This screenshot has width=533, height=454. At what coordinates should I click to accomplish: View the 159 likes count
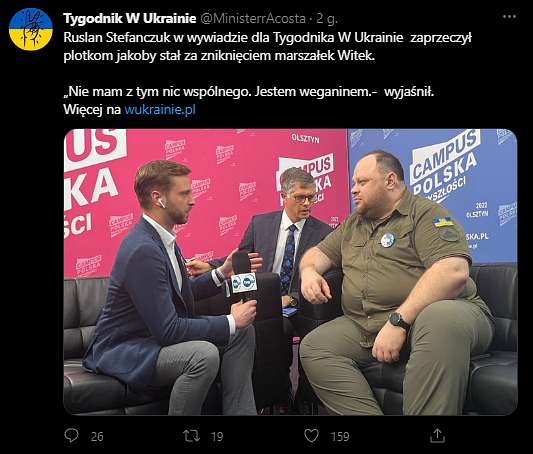click(340, 436)
